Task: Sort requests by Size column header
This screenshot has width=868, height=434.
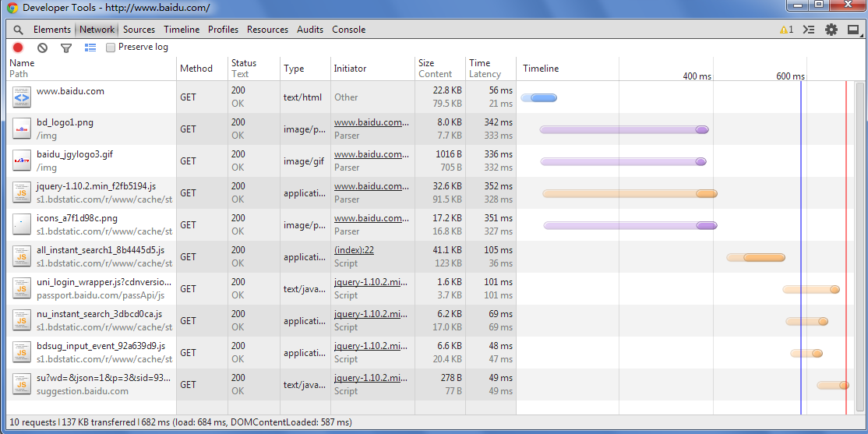Action: pyautogui.click(x=426, y=63)
